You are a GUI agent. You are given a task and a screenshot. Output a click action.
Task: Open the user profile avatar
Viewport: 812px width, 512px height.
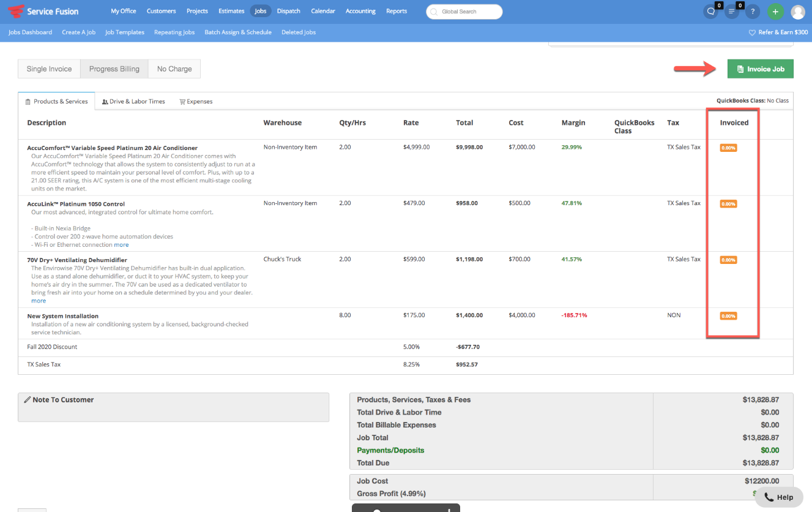pos(798,12)
